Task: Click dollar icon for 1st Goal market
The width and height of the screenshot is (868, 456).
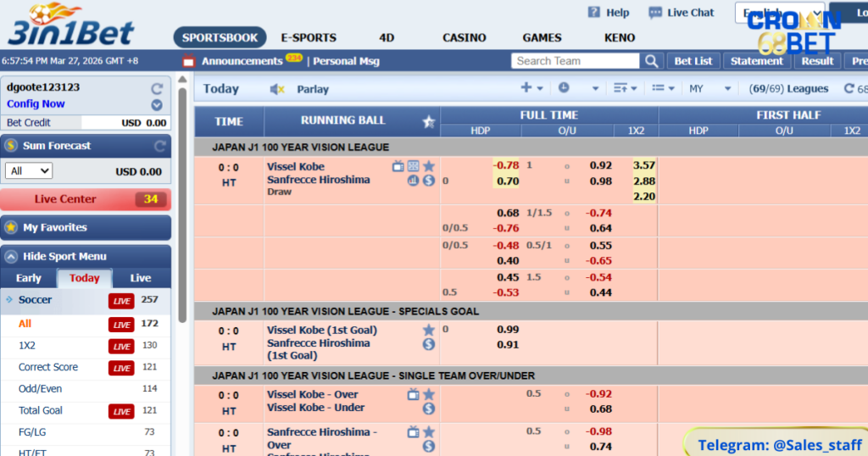Action: (429, 344)
